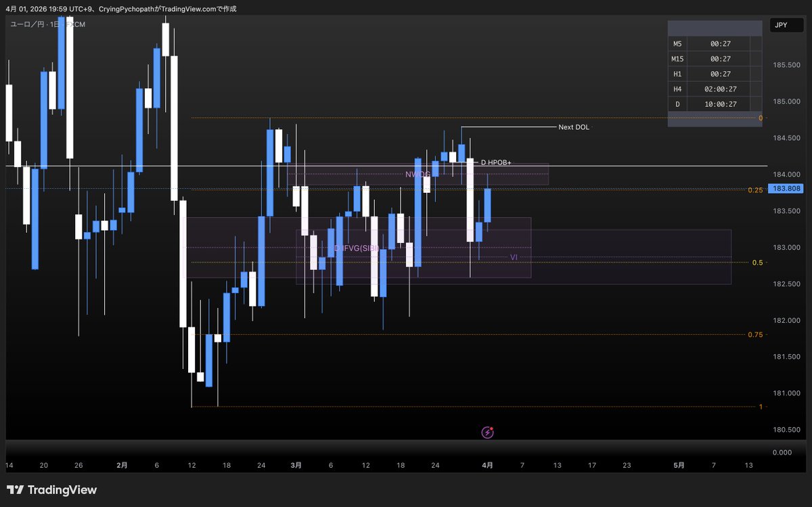Click the M5 row label in the timer table
The height and width of the screenshot is (507, 812).
[x=677, y=43]
